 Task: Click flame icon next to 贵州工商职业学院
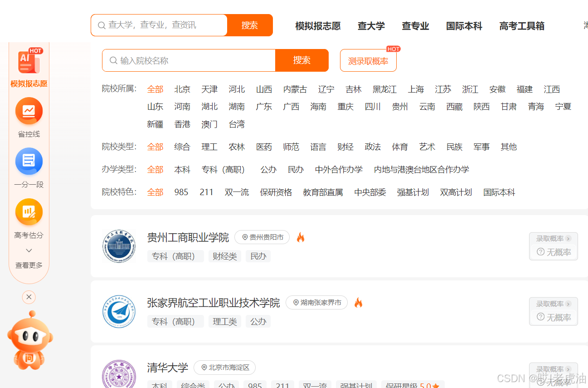pos(301,237)
